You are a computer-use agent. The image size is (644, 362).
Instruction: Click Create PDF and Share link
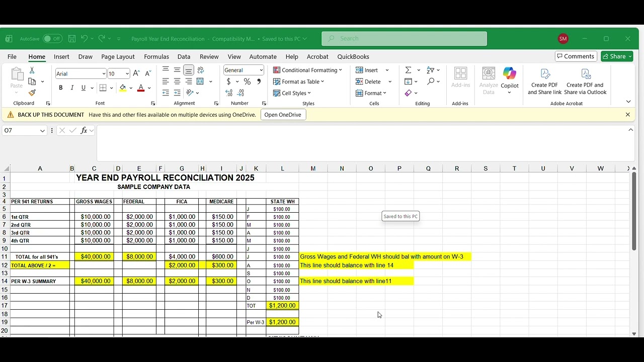click(544, 81)
